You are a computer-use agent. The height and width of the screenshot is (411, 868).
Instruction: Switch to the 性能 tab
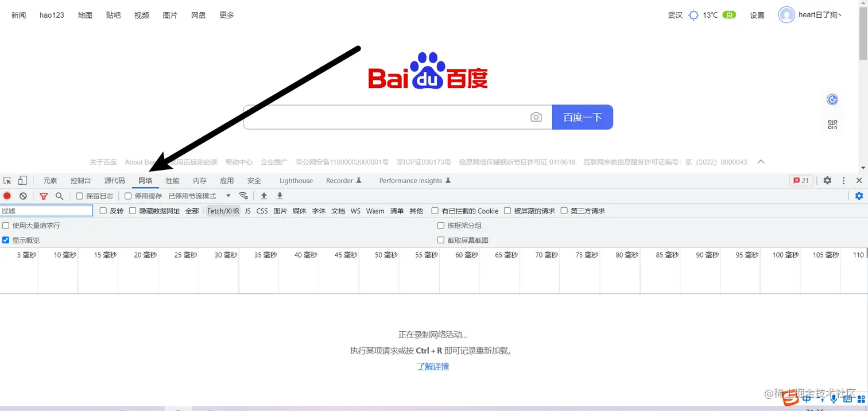pos(173,180)
